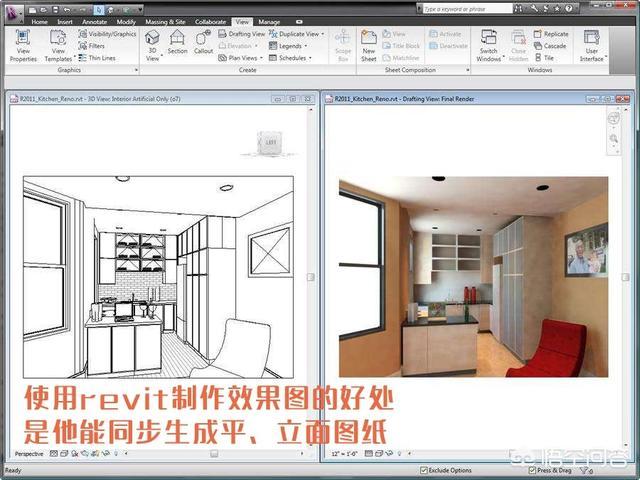Click Switch Windows icon
This screenshot has width=640, height=480.
point(489,37)
